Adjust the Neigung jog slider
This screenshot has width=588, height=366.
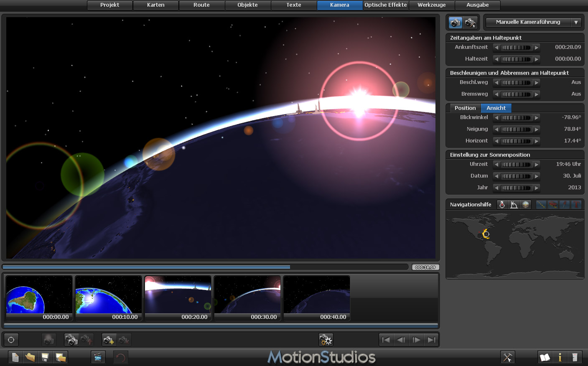pyautogui.click(x=516, y=130)
